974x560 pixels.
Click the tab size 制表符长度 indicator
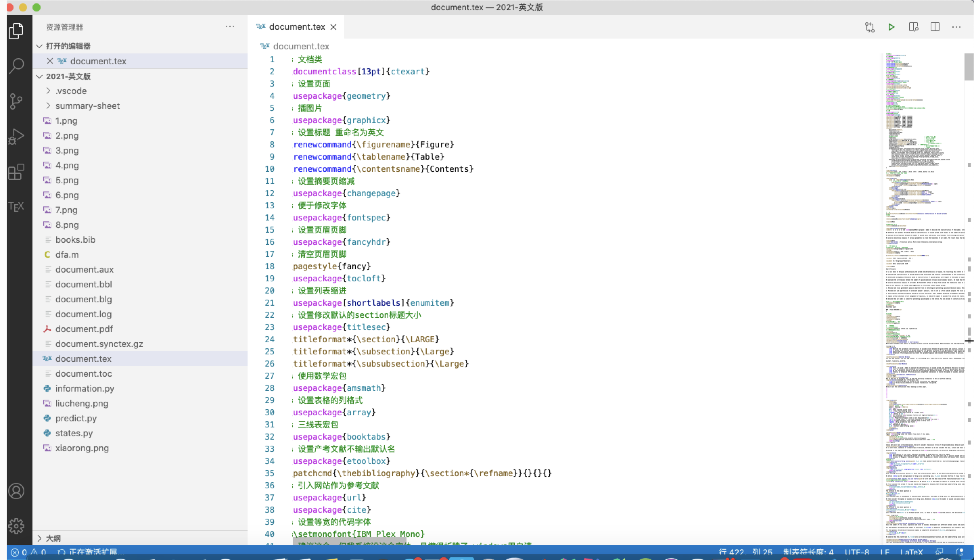pos(808,552)
